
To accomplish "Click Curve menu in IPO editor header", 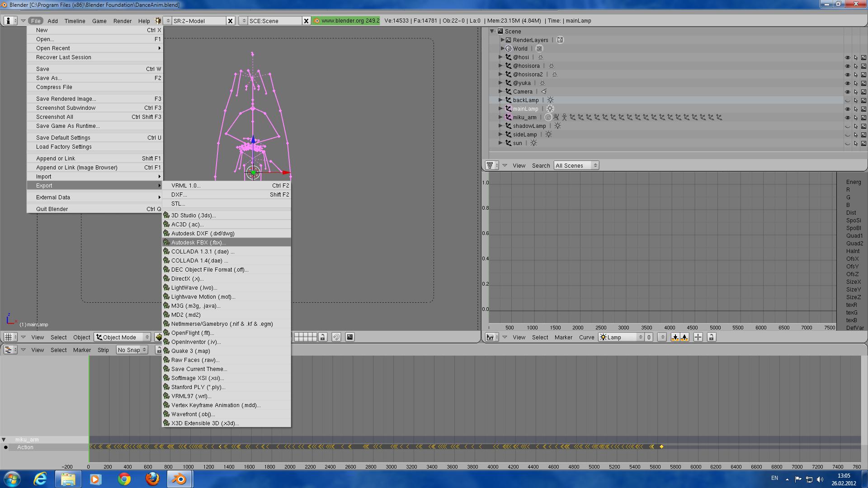I will [x=586, y=337].
